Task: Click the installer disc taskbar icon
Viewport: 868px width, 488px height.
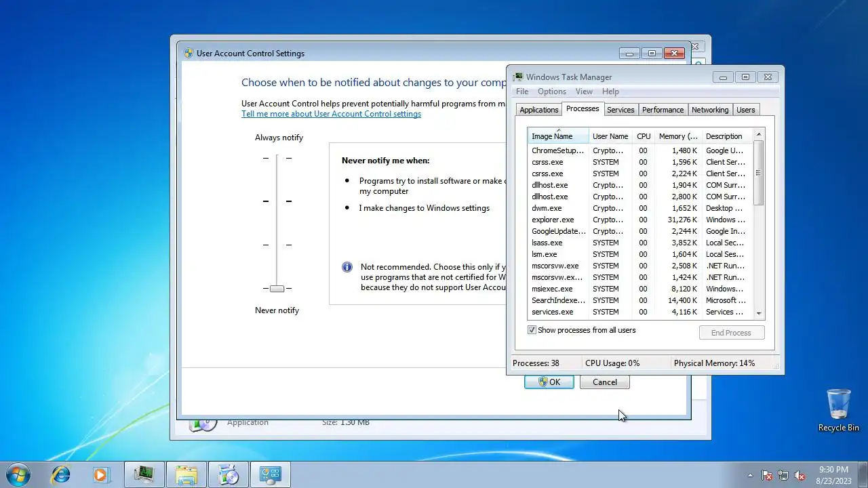Action: point(229,474)
